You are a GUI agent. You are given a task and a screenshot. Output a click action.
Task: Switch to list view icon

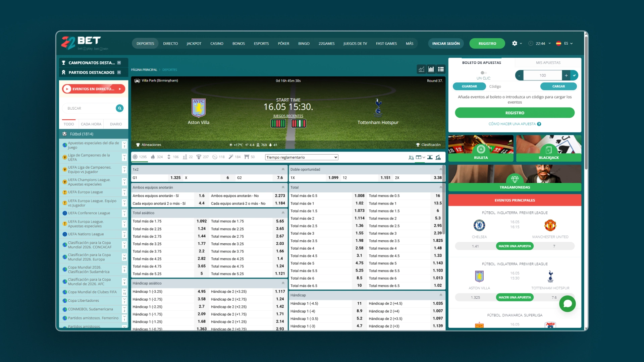[441, 69]
